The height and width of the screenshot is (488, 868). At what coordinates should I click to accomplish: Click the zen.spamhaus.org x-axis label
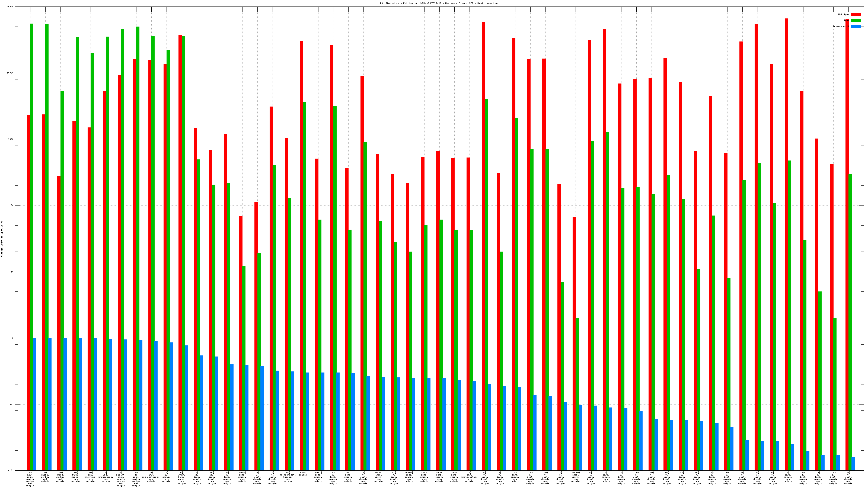click(90, 477)
